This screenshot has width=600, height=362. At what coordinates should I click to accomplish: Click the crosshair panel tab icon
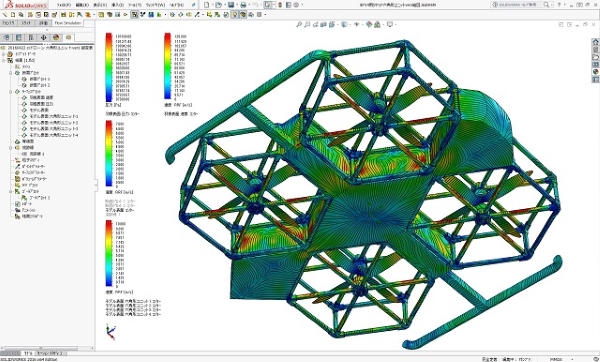click(43, 37)
